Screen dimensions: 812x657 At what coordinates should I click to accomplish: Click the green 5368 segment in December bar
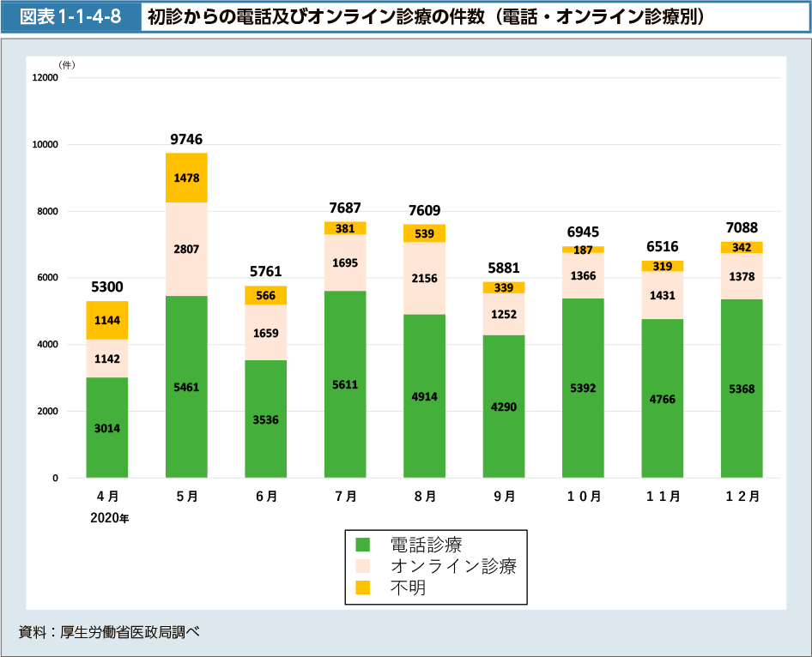click(742, 388)
